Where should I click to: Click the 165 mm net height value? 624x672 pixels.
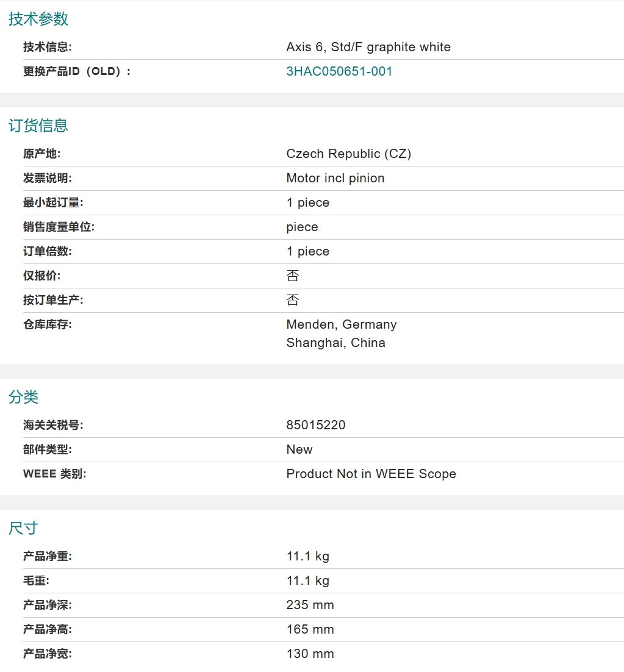click(310, 629)
